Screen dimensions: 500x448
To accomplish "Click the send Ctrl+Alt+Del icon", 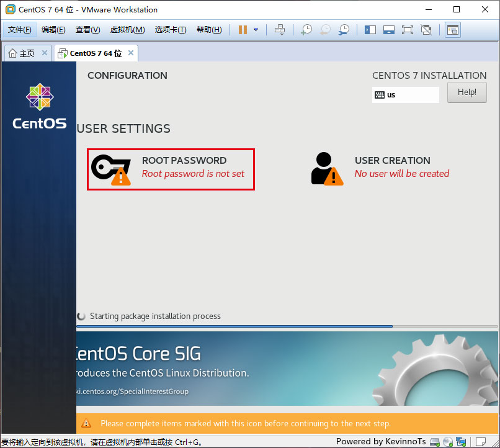I will 280,30.
